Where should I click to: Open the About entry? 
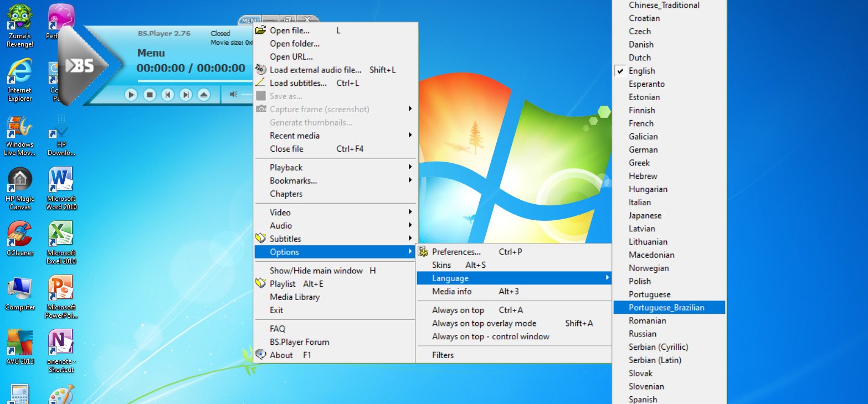[335, 355]
